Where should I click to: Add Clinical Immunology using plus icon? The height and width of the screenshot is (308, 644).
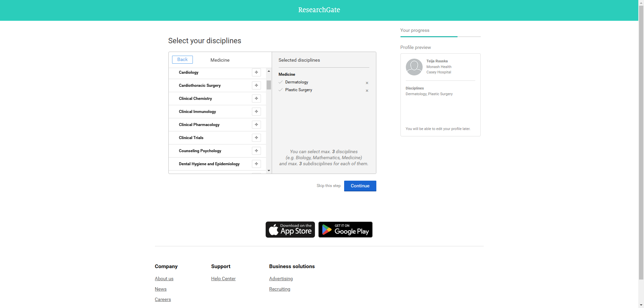(256, 112)
